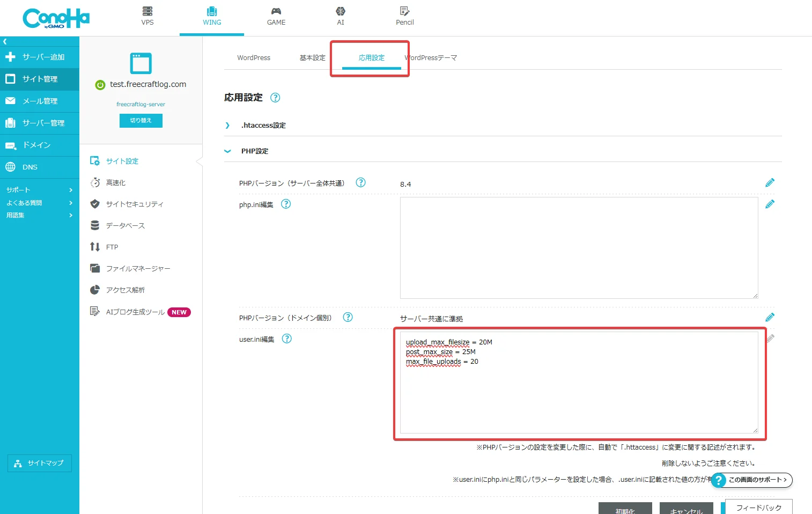This screenshot has height=514, width=812.
Task: Click inside the user.ini text area
Action: point(579,383)
